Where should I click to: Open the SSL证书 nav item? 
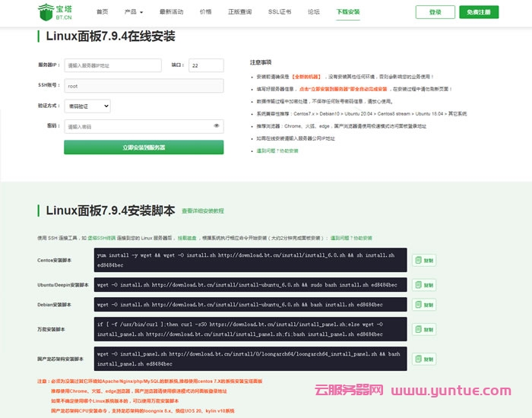(279, 12)
